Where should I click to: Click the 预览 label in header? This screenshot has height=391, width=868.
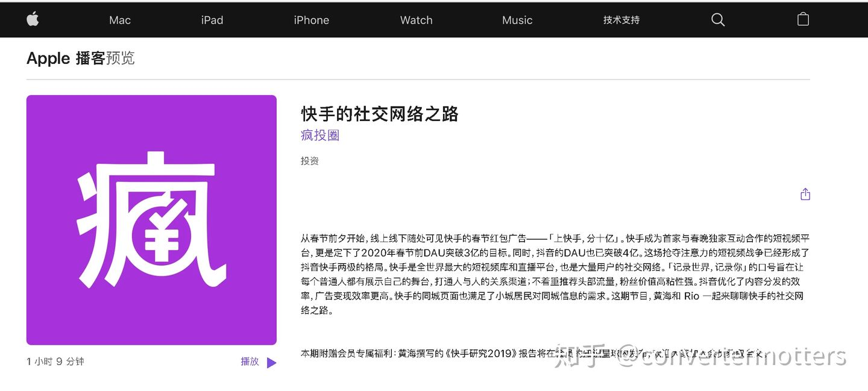(x=120, y=58)
